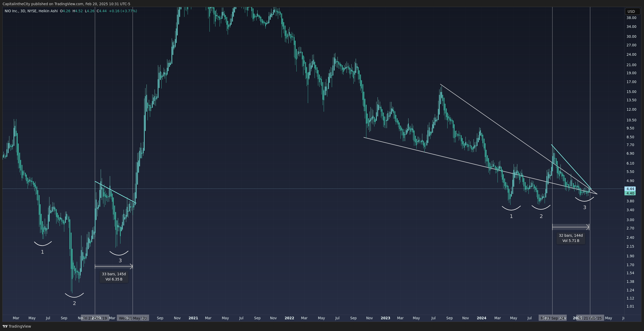This screenshot has height=331, width=644.
Task: Click the number 3 annotation near Feb '25 low
Action: pyautogui.click(x=585, y=207)
